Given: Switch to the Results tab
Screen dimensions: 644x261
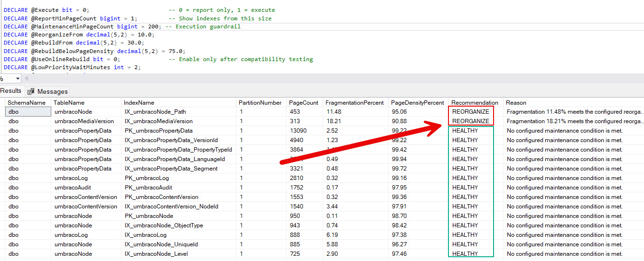Looking at the screenshot, I should [11, 91].
